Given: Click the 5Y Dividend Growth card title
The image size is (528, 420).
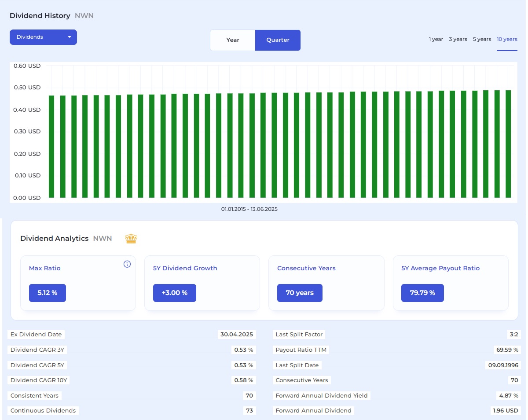Looking at the screenshot, I should (x=185, y=268).
